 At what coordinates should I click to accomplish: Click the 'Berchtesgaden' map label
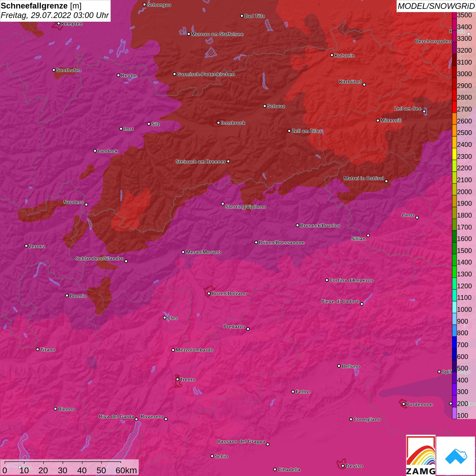coord(434,41)
